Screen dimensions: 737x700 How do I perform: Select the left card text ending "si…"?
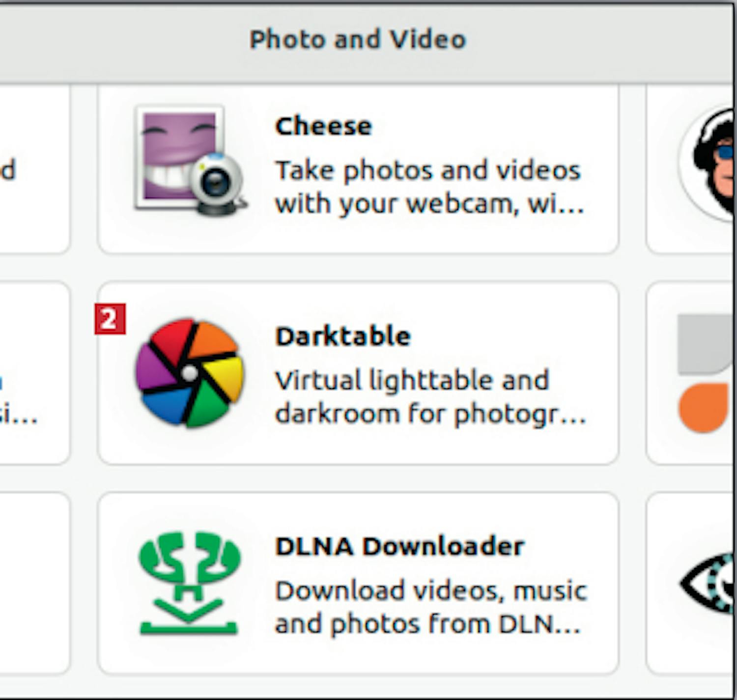[20, 417]
